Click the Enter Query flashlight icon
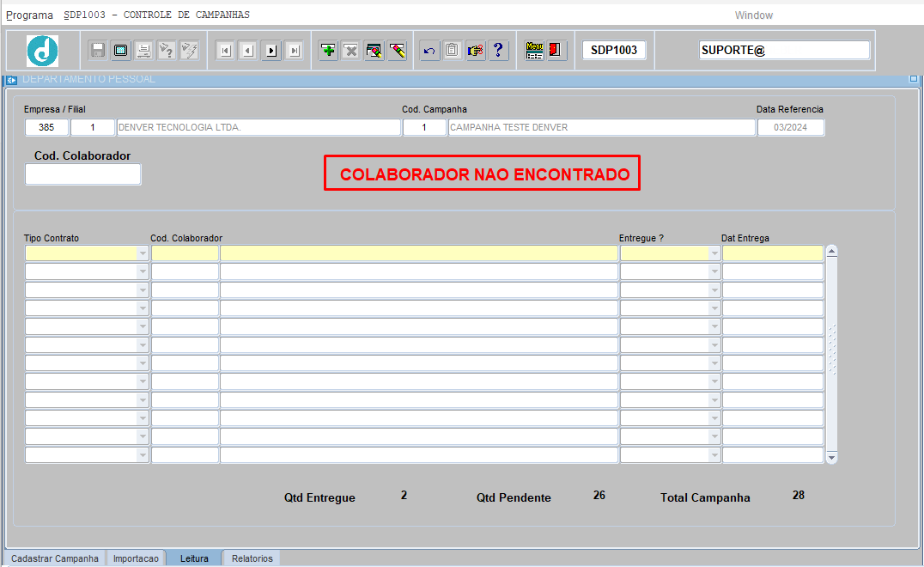The image size is (924, 567). (x=167, y=51)
